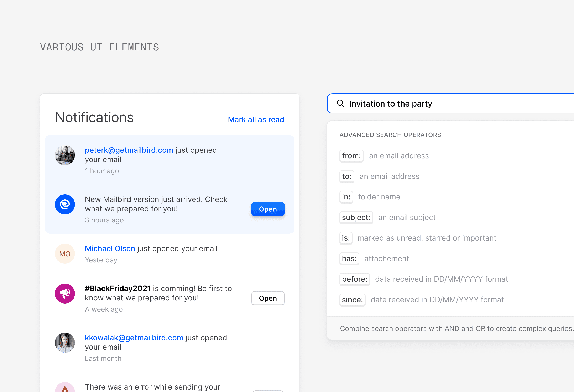The width and height of the screenshot is (574, 392).
Task: Click the blue Mailbird logo avatar
Action: point(65,204)
